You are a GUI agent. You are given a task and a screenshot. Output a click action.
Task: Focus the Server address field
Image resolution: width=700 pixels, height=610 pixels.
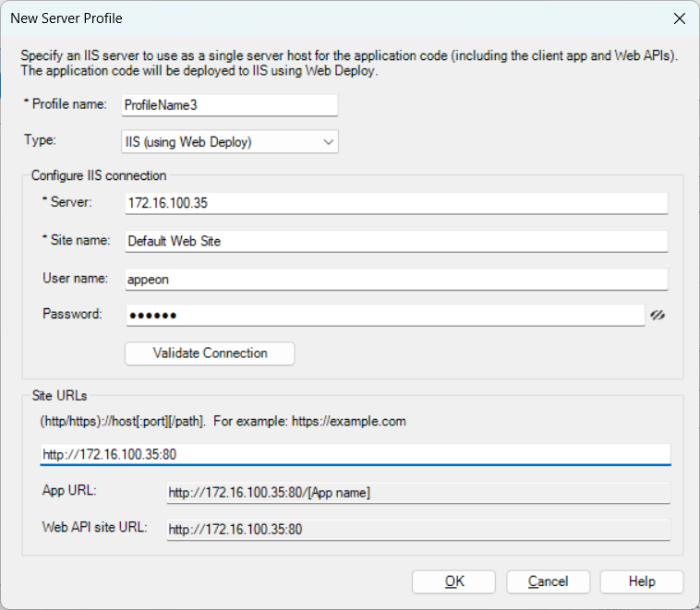395,203
